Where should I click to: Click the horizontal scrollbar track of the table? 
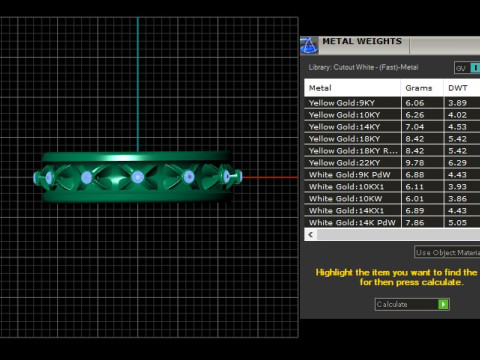pyautogui.click(x=398, y=235)
